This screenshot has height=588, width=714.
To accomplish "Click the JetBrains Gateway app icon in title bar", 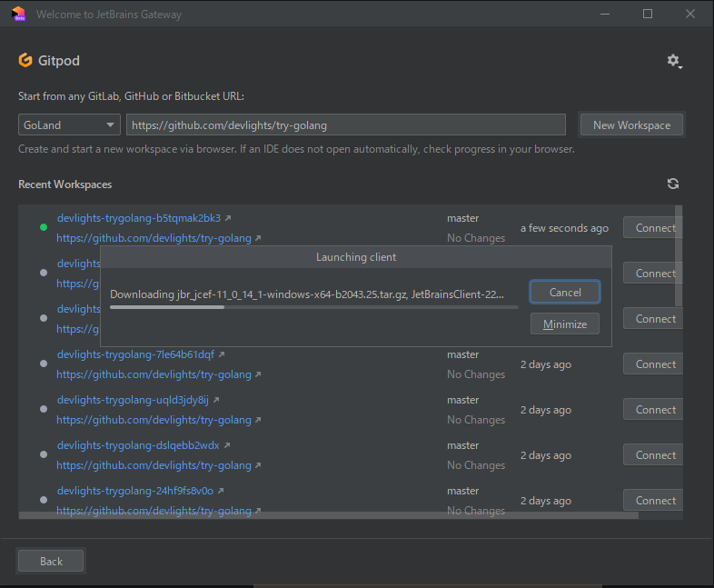I will pyautogui.click(x=19, y=14).
